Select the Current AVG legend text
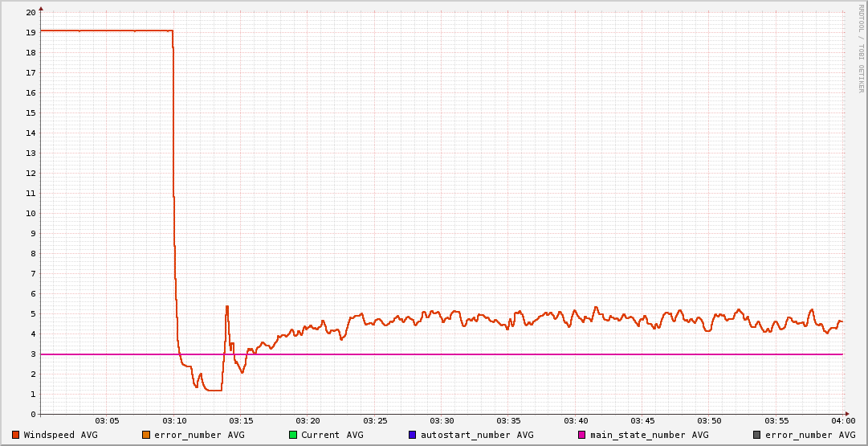 point(332,435)
